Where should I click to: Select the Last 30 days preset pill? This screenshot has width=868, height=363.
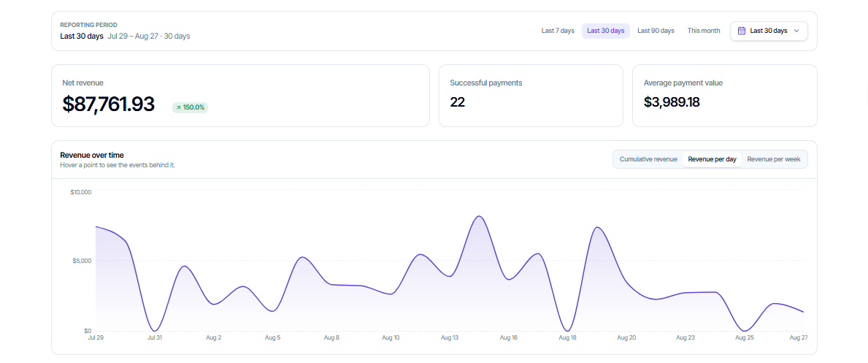[606, 31]
